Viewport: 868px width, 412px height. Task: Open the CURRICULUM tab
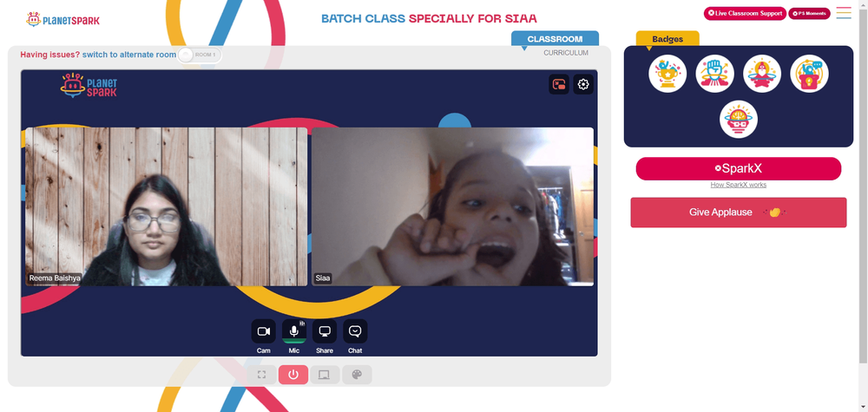[x=566, y=53]
